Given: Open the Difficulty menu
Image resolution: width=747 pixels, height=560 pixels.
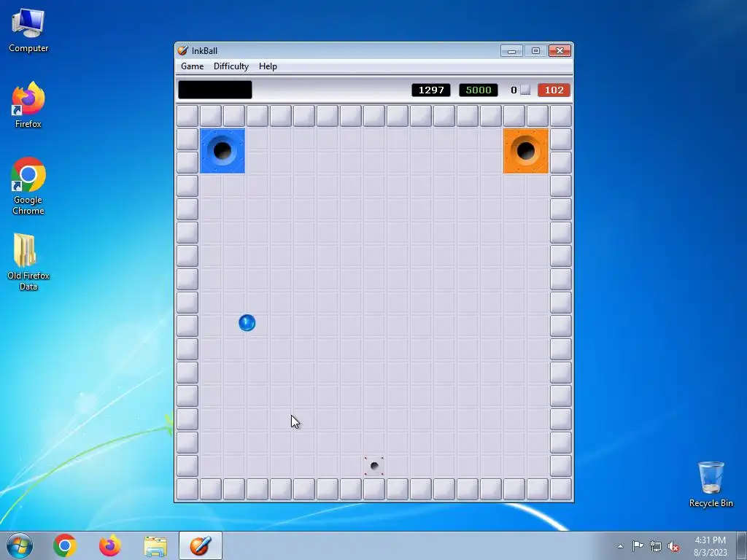Looking at the screenshot, I should pos(231,66).
